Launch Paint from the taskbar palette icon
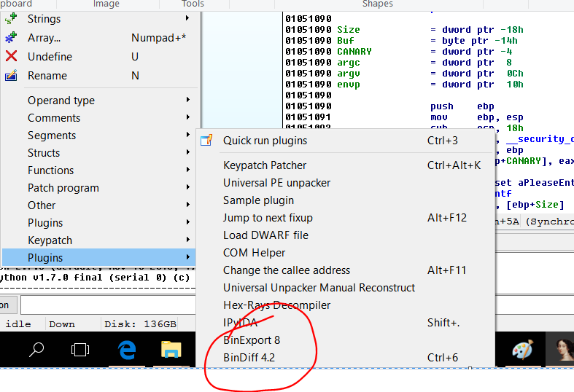This screenshot has height=392, width=574. point(522,350)
